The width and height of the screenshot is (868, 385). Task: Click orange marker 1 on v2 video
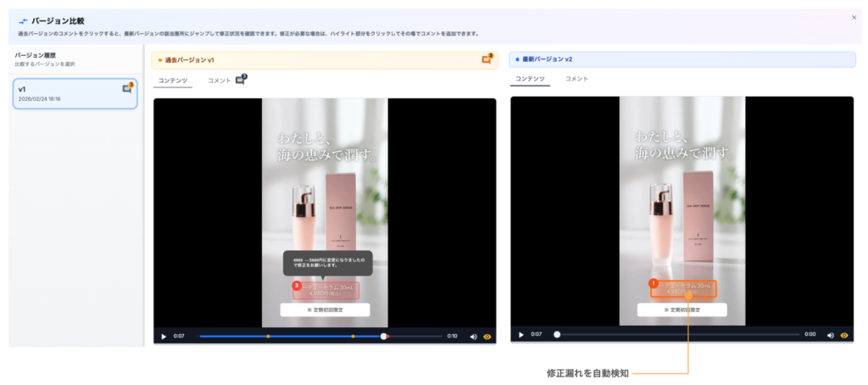(x=654, y=282)
